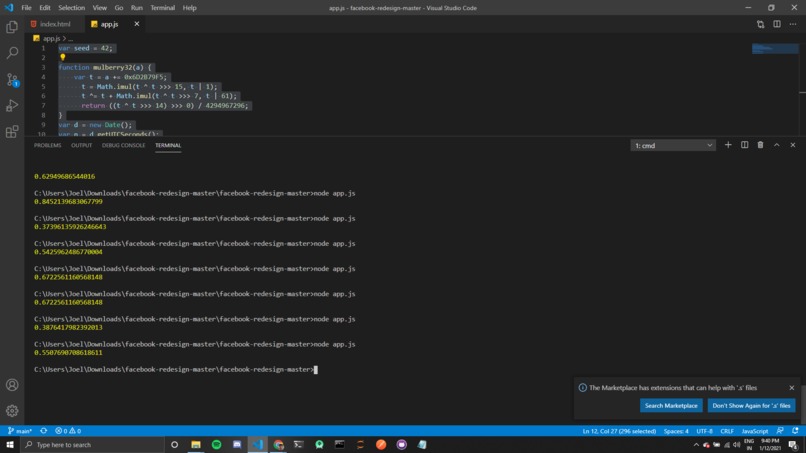Kill the terminal with trash icon
Viewport: 806px width, 453px height.
pos(760,145)
